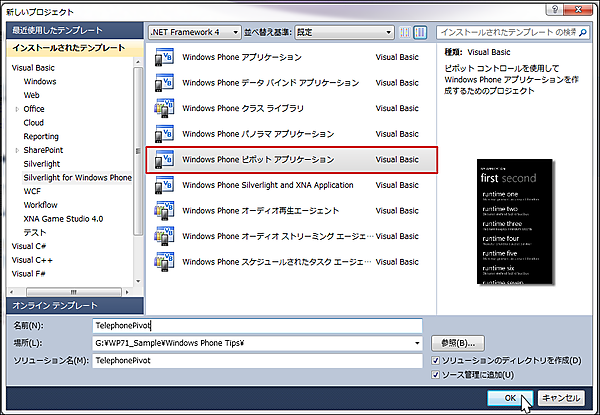Click the Silverlight and XNA Application icon

164,185
